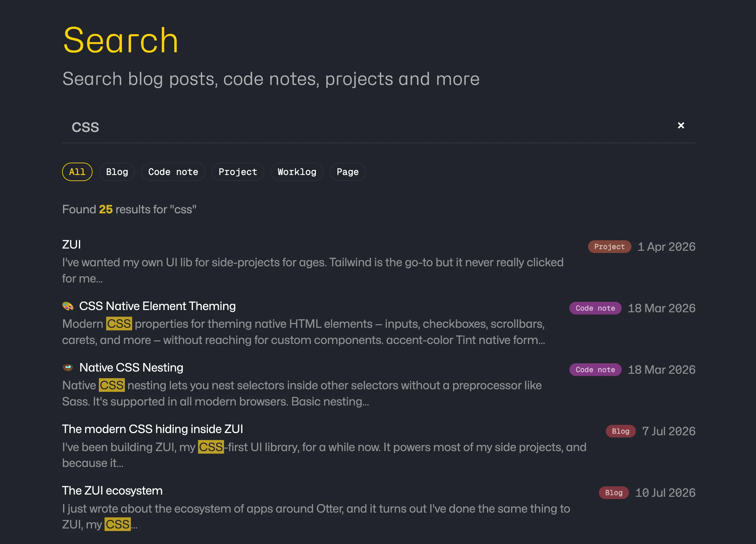The height and width of the screenshot is (544, 756).
Task: Click subtitle "Search blog posts, code notes, projects and more"
Action: (x=271, y=79)
